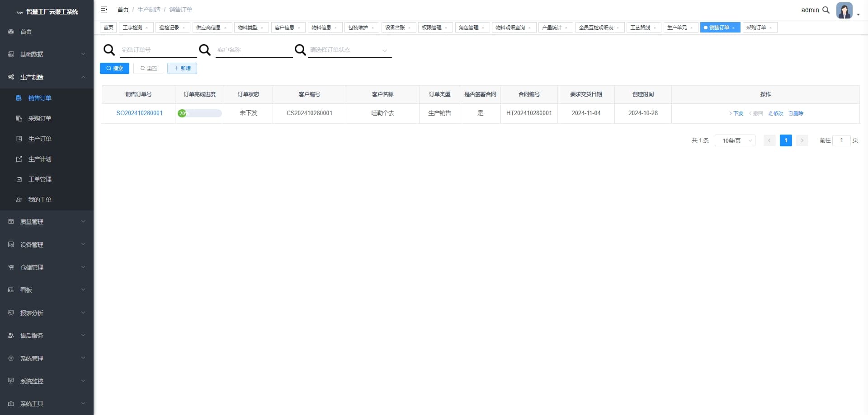Select page 1 in the pagination
Viewport: 868px width, 415px height.
(786, 140)
